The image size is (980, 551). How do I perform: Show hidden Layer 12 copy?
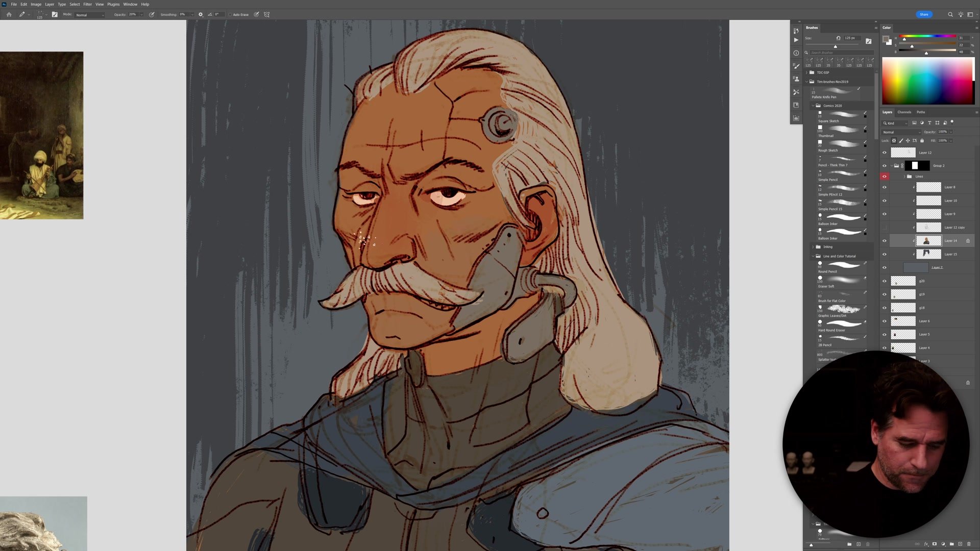pyautogui.click(x=885, y=228)
